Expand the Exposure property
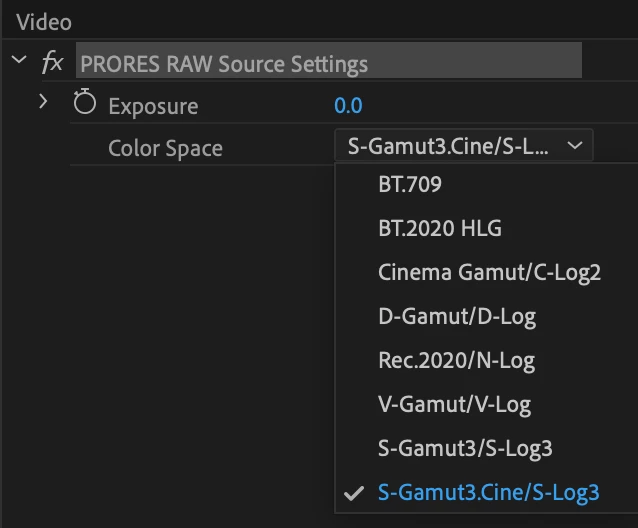This screenshot has height=528, width=638. (x=43, y=101)
